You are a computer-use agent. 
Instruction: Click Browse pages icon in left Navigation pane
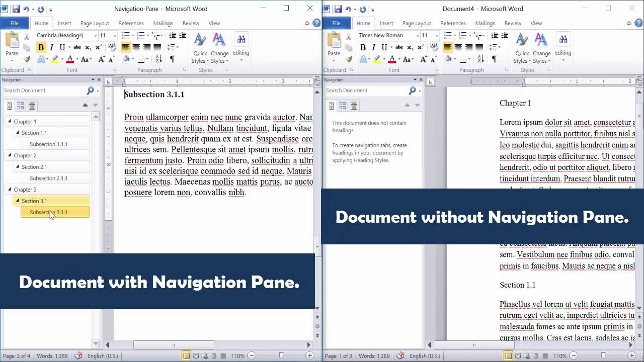(x=21, y=106)
